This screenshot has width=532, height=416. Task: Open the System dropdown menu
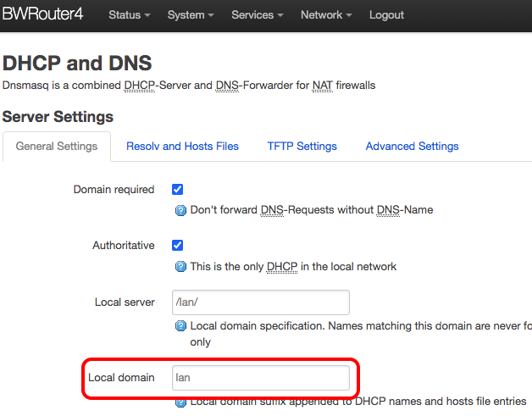pyautogui.click(x=191, y=15)
